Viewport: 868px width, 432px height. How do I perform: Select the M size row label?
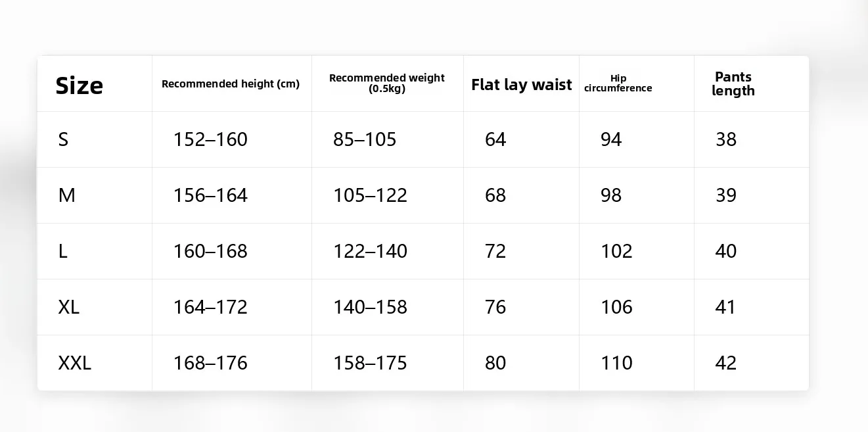click(67, 195)
